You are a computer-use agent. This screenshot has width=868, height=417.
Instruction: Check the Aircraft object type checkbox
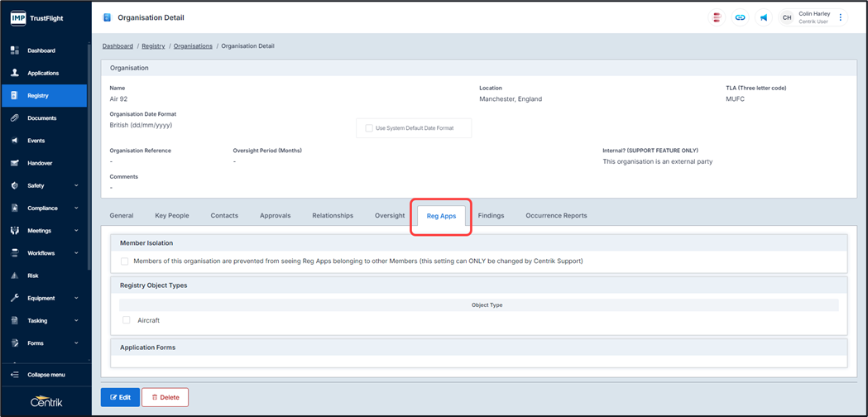pyautogui.click(x=127, y=320)
